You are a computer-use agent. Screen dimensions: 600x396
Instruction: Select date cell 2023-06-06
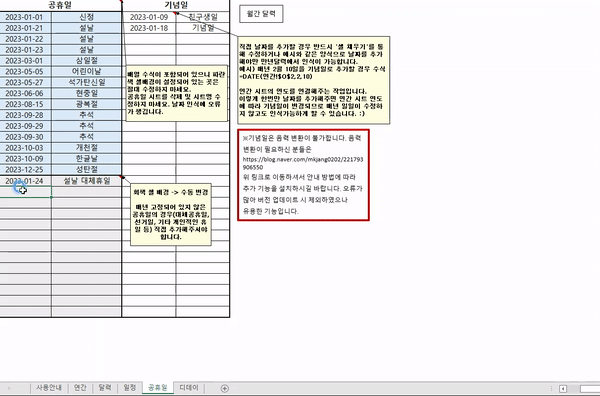25,93
